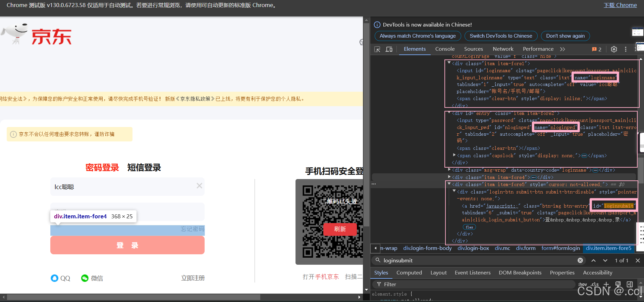
Task: Toggle the device toolbar icon
Action: [x=389, y=49]
